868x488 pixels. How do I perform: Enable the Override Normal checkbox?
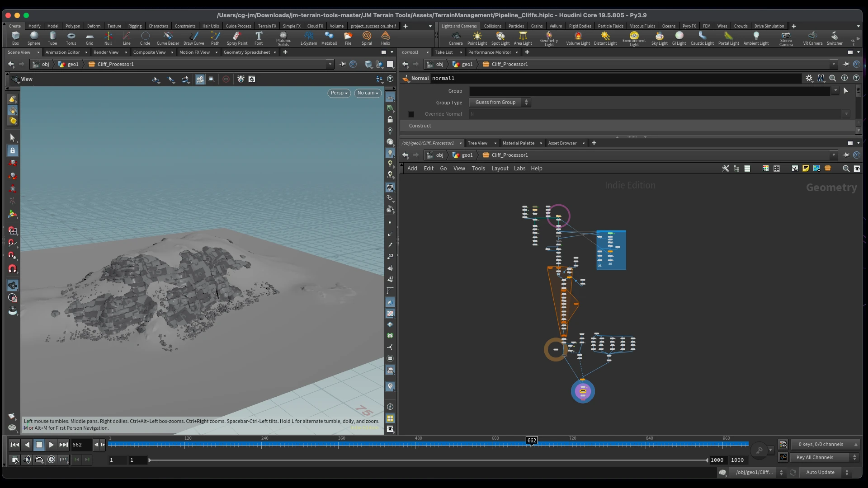click(x=411, y=114)
